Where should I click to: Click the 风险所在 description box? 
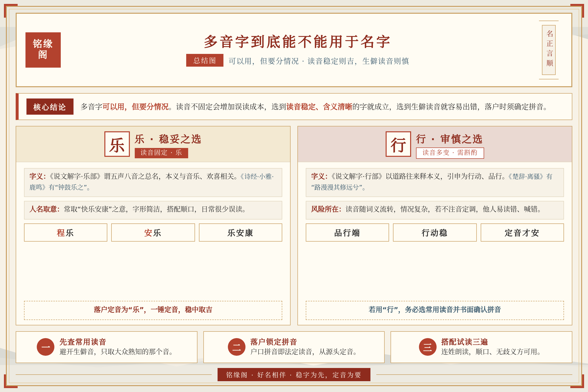coord(434,210)
